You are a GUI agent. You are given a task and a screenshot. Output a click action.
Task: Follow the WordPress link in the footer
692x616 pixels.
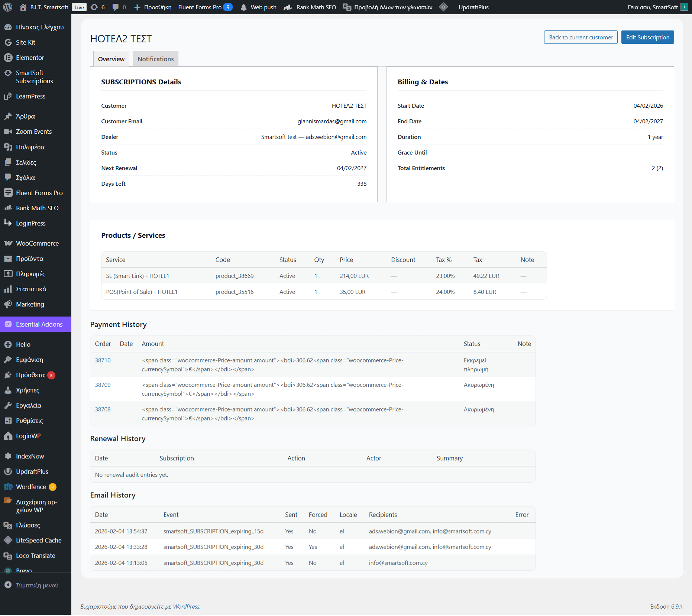tap(186, 606)
